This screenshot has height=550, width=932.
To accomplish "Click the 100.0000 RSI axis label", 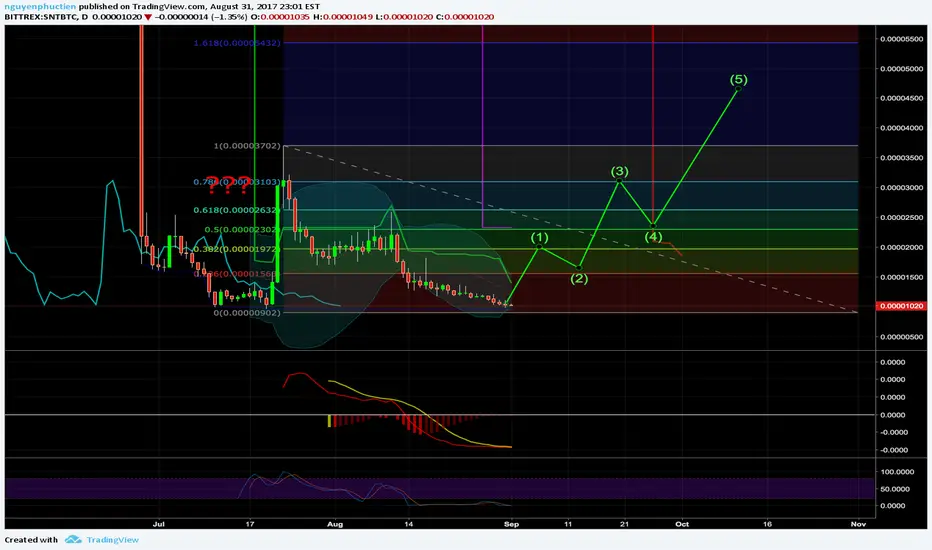I will [897, 472].
